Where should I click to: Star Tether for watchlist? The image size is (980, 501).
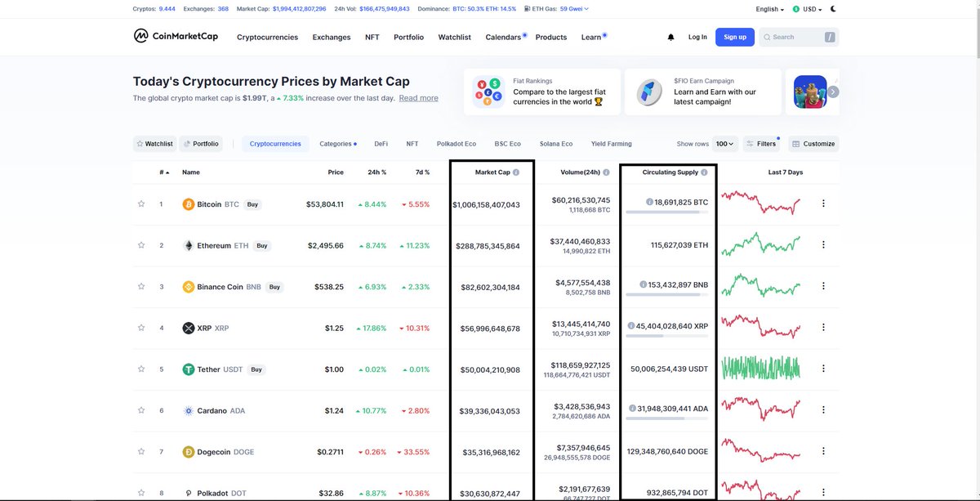click(x=141, y=369)
